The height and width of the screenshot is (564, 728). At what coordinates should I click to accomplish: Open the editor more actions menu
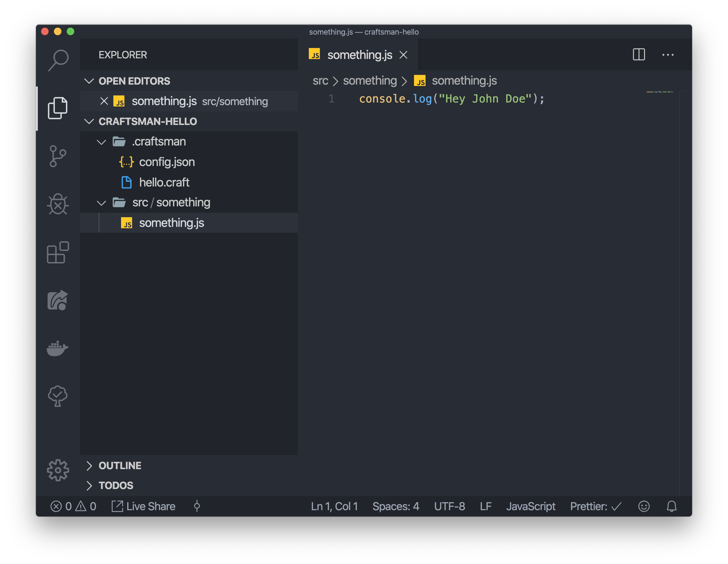pyautogui.click(x=668, y=55)
